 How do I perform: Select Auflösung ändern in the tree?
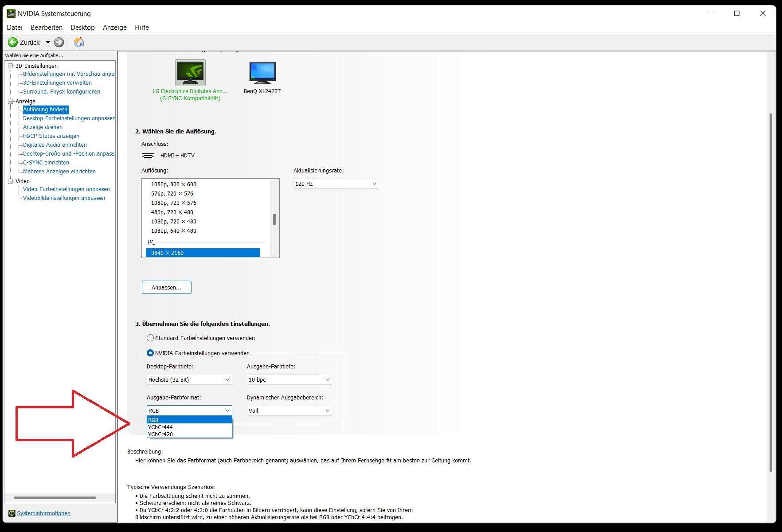pos(46,110)
